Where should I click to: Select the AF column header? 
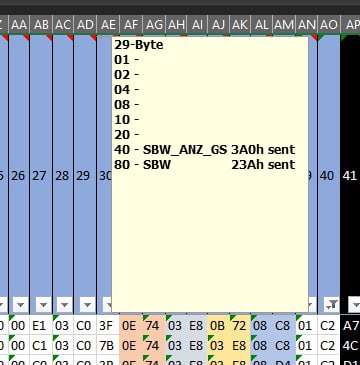(x=131, y=25)
